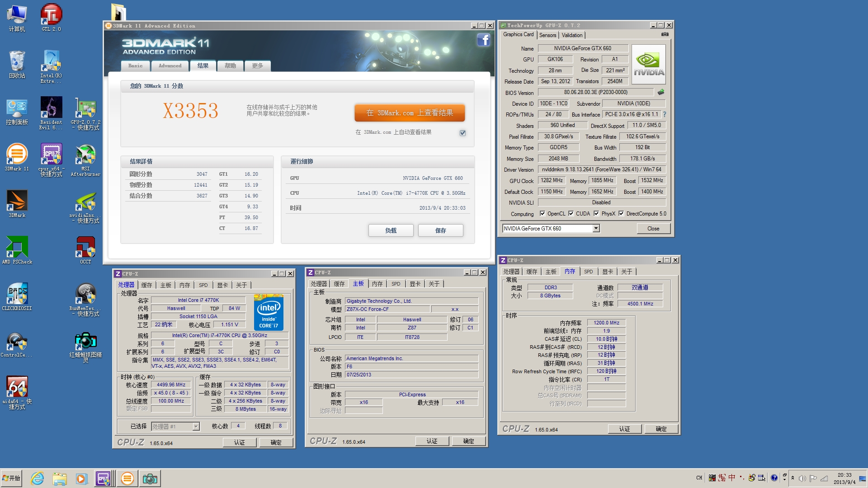Image resolution: width=868 pixels, height=488 pixels.
Task: Toggle the DirectCompute 5.0 checkbox
Action: (621, 214)
